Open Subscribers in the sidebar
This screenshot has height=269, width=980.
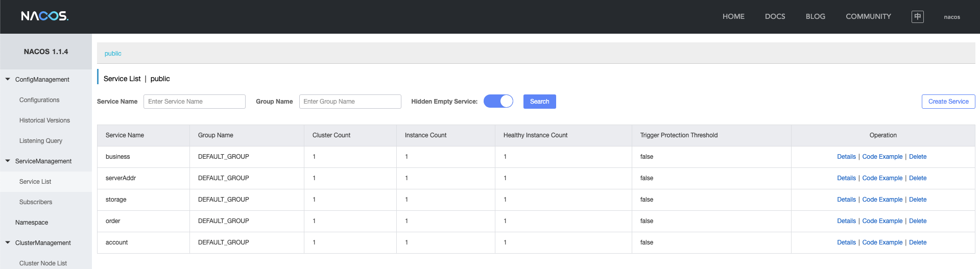pos(36,202)
